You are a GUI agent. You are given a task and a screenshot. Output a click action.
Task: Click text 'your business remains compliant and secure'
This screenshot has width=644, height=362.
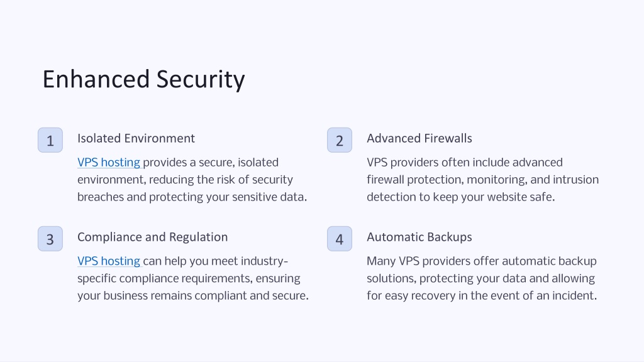[x=192, y=295]
